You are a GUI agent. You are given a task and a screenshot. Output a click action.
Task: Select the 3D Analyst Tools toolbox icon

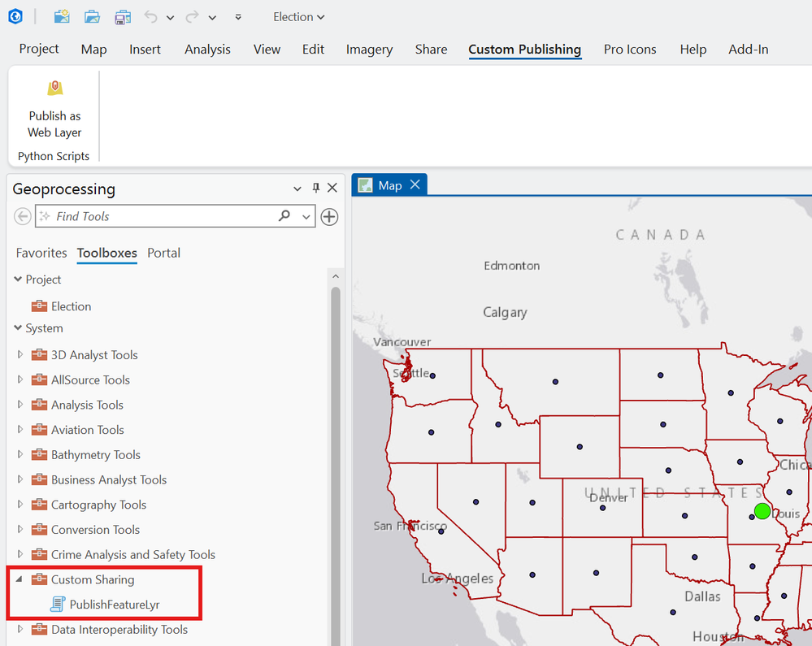(x=39, y=354)
